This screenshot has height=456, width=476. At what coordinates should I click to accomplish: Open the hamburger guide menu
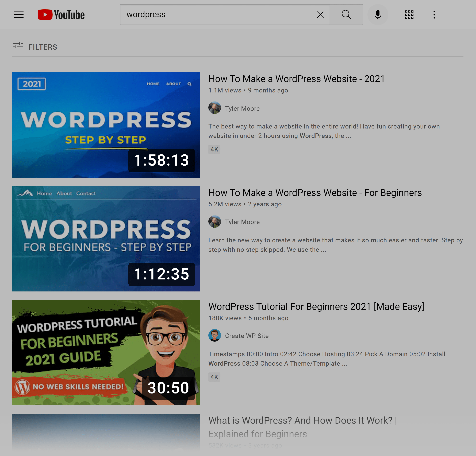pyautogui.click(x=19, y=15)
